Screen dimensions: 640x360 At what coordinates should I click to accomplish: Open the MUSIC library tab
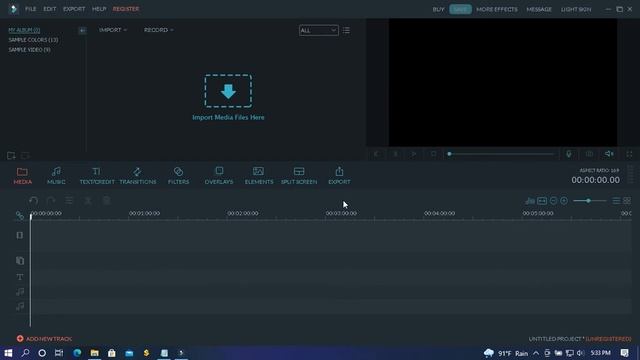[56, 176]
